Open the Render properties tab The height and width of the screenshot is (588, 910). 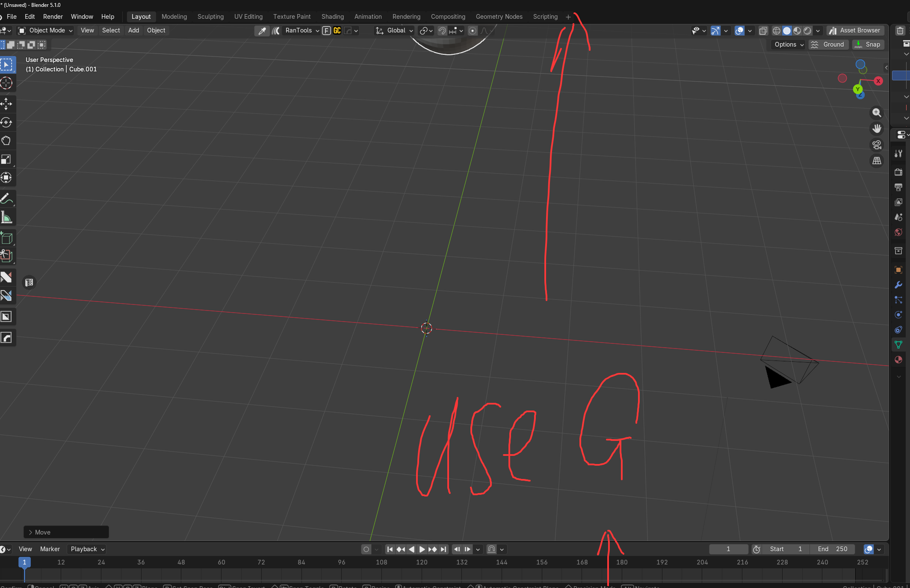click(898, 172)
